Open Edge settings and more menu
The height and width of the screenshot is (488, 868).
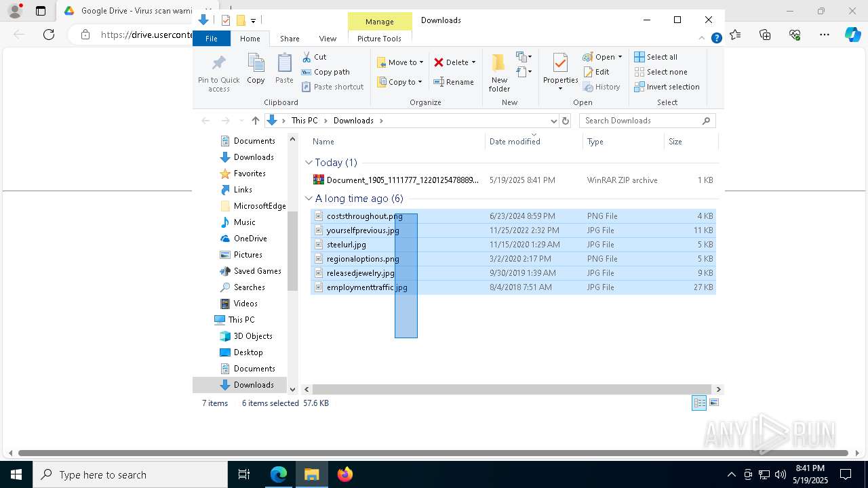click(x=825, y=35)
